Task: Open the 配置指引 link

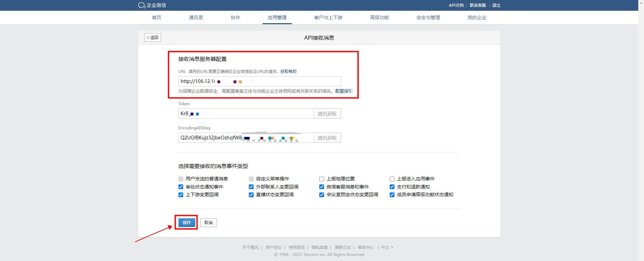Action: (344, 91)
